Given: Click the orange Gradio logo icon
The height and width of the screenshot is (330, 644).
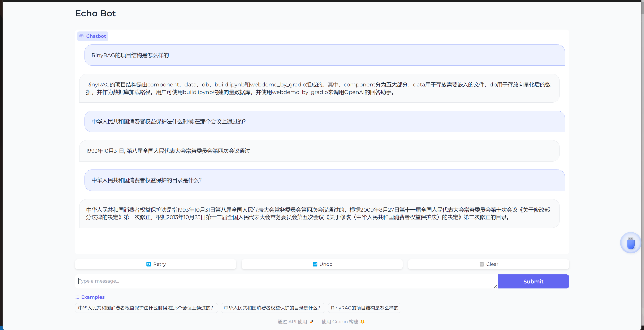Looking at the screenshot, I should coord(363,322).
